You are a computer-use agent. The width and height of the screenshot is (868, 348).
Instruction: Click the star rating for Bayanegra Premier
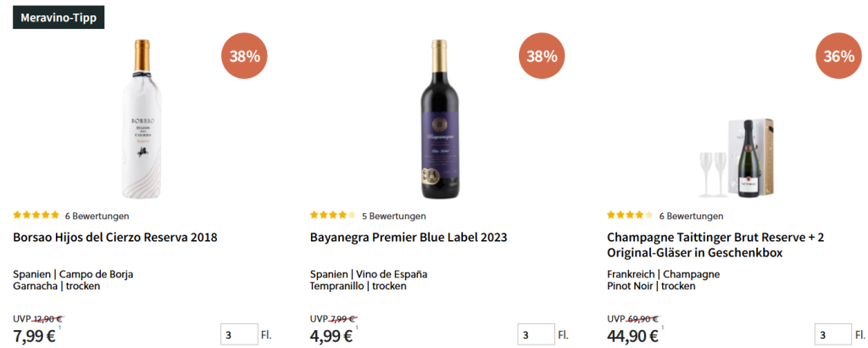click(x=333, y=216)
